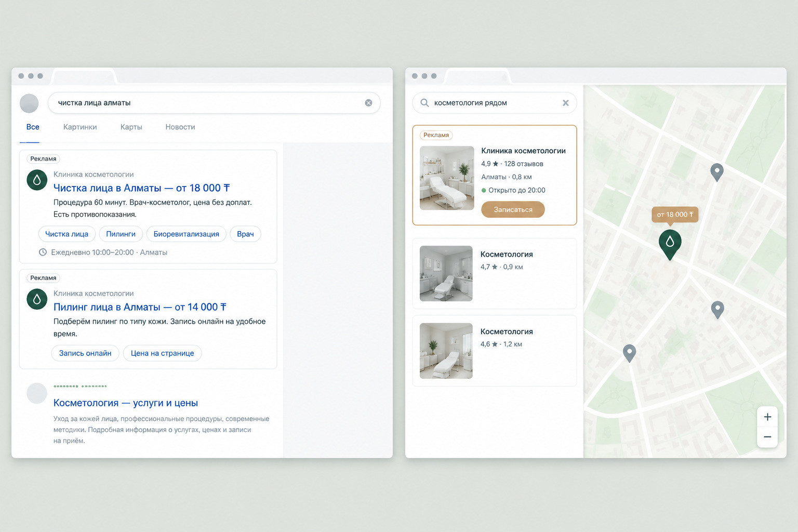
Task: Click the gray map pin right of the crossroads
Action: tap(717, 310)
